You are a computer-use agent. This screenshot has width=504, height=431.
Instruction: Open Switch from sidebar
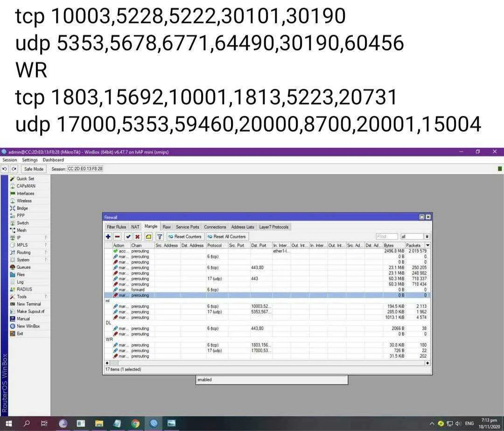click(x=22, y=223)
